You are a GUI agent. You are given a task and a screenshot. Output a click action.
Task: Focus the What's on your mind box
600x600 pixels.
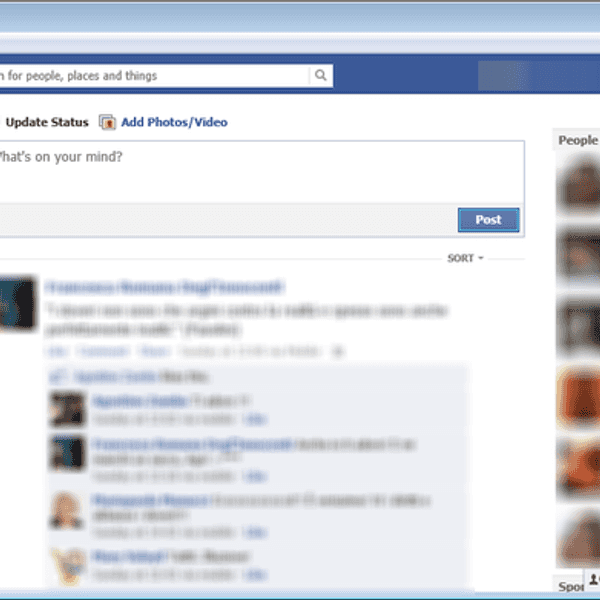coord(262,172)
